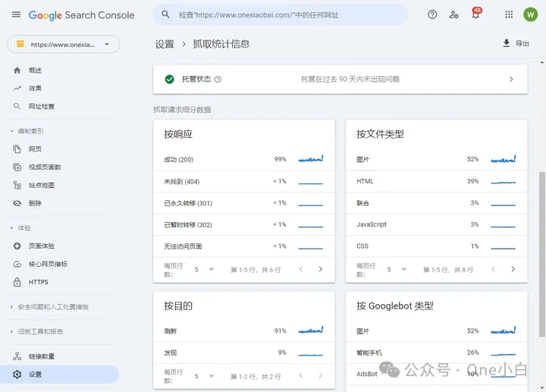Open 效果 in sidebar
The image size is (546, 392).
(35, 89)
